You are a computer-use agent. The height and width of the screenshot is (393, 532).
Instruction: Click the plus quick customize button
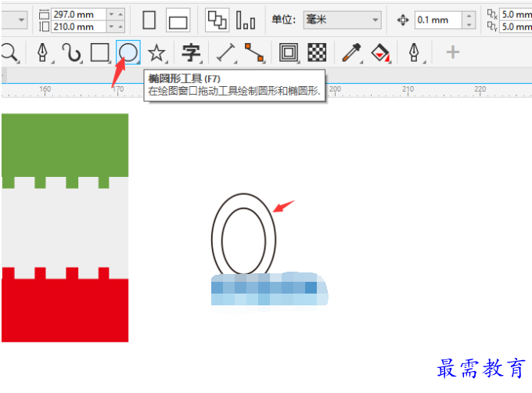[x=453, y=52]
